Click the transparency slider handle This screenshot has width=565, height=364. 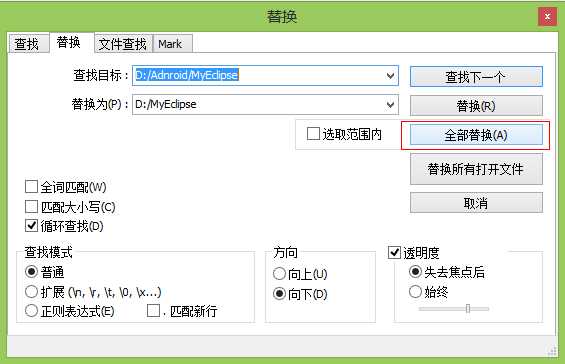click(468, 308)
